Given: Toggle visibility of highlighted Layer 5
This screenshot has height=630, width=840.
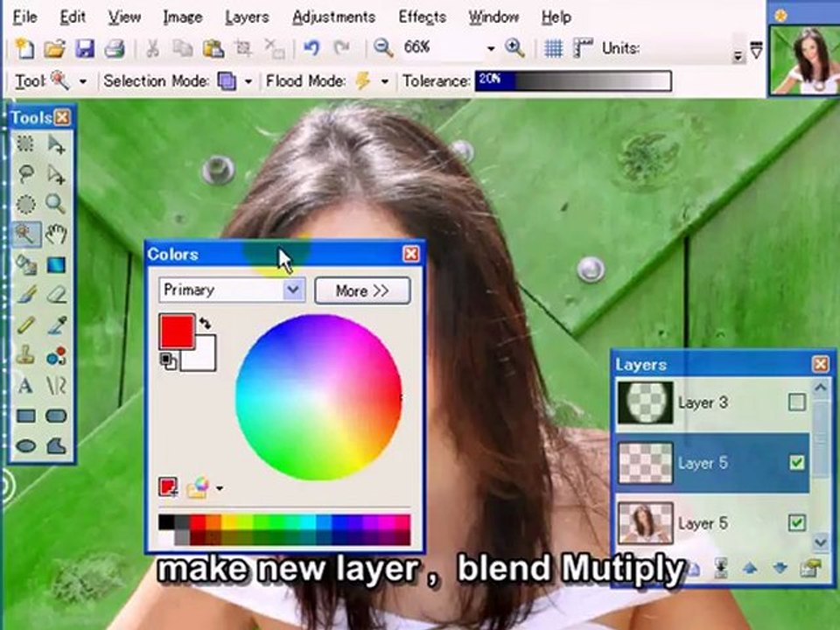Looking at the screenshot, I should [x=796, y=462].
